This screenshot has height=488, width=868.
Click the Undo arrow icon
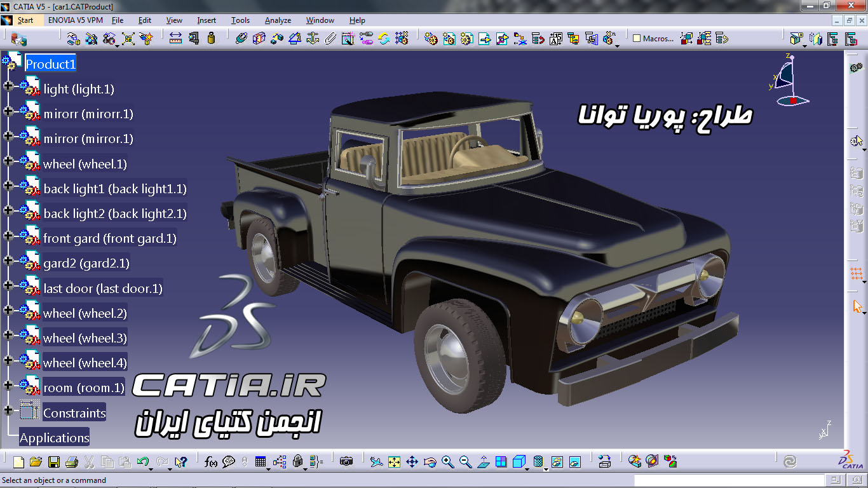[143, 462]
